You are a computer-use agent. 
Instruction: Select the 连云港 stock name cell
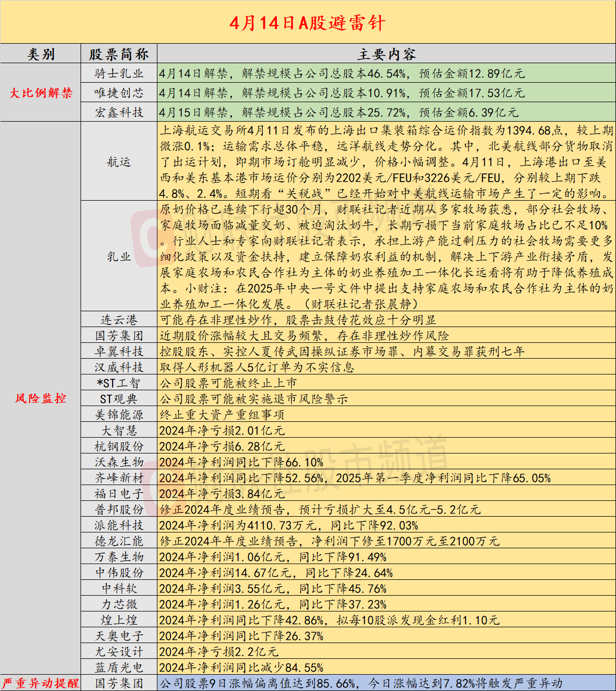119,320
